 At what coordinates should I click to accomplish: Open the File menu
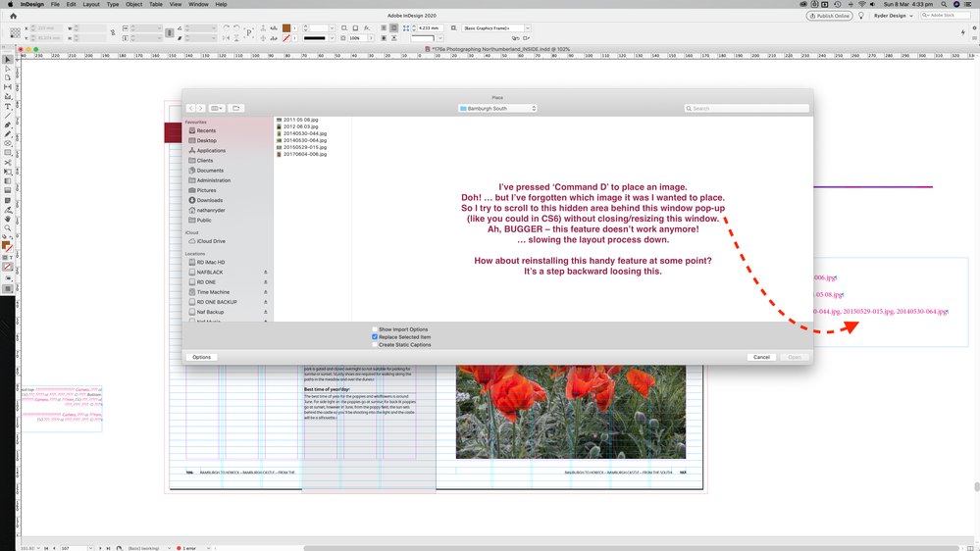click(55, 4)
